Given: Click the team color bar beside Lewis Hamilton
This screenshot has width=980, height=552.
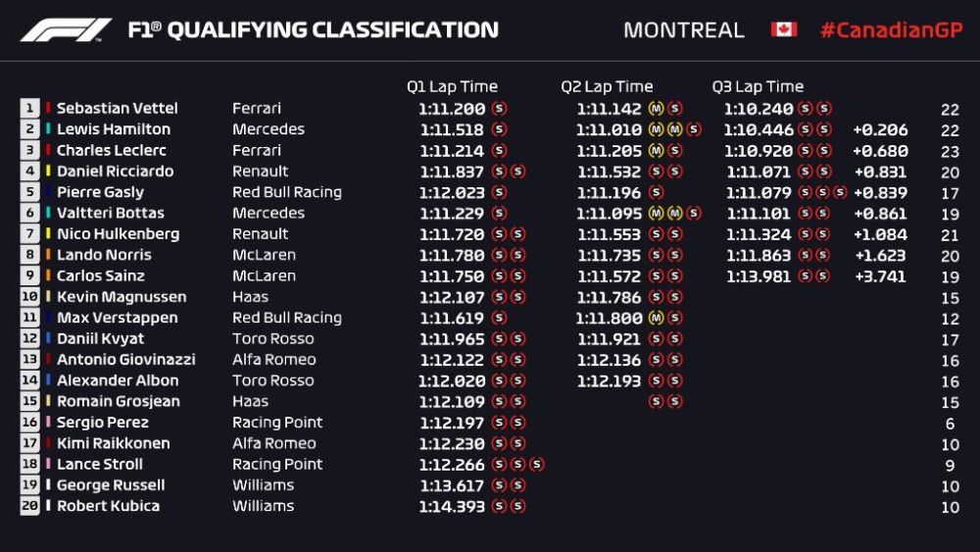Looking at the screenshot, I should pyautogui.click(x=47, y=129).
